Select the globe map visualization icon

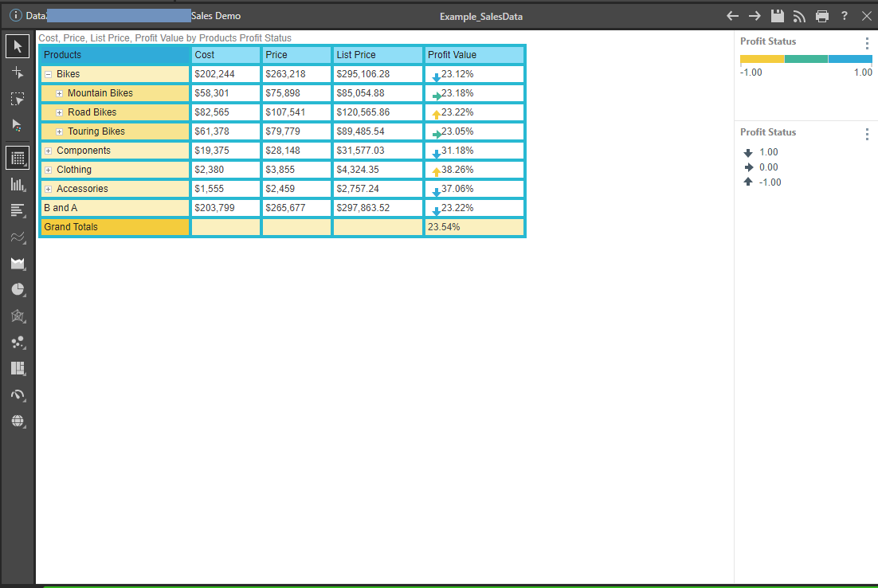[x=18, y=421]
